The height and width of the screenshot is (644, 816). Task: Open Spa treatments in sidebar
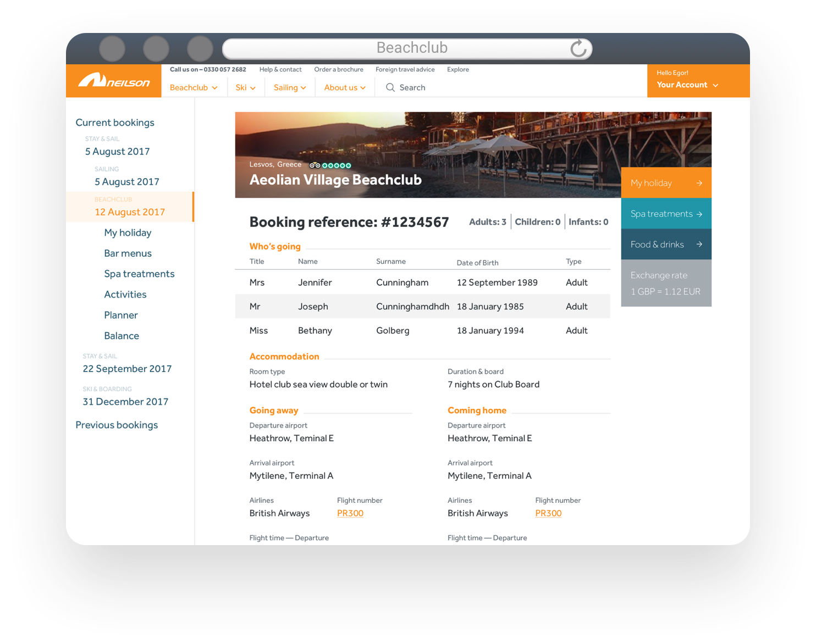tap(139, 274)
